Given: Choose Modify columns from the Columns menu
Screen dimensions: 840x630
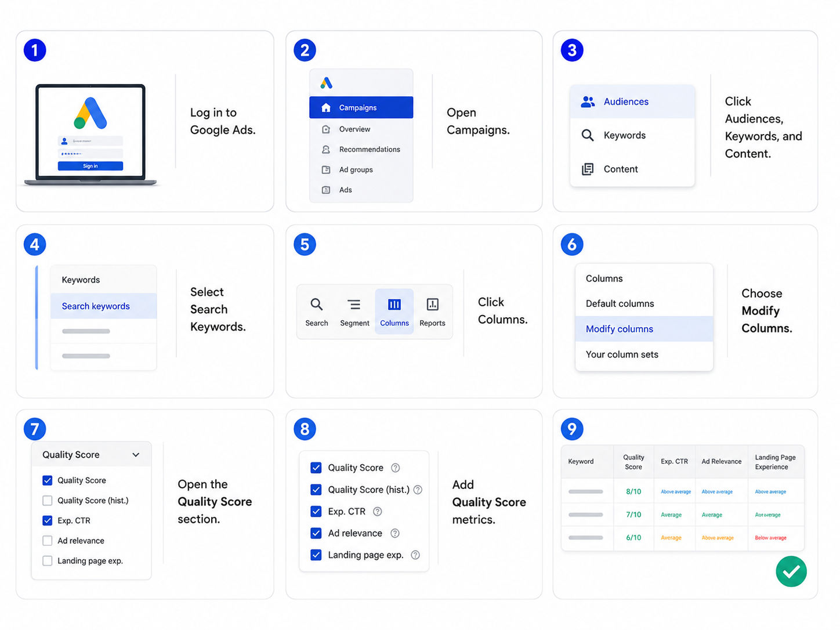Looking at the screenshot, I should pyautogui.click(x=644, y=329).
